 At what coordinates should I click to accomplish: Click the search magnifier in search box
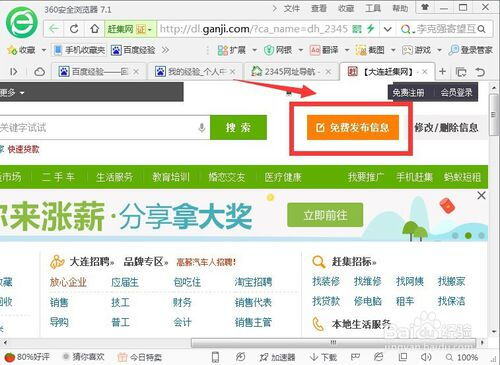click(481, 29)
